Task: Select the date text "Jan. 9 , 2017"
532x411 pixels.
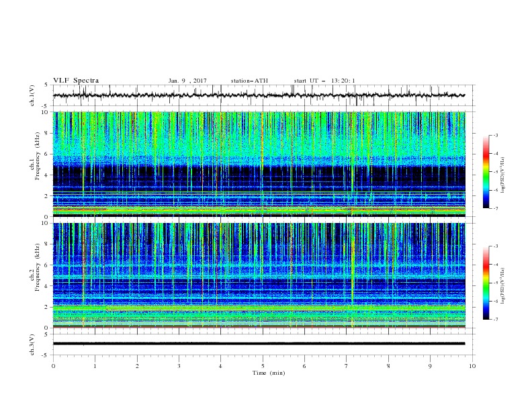Action: (187, 81)
